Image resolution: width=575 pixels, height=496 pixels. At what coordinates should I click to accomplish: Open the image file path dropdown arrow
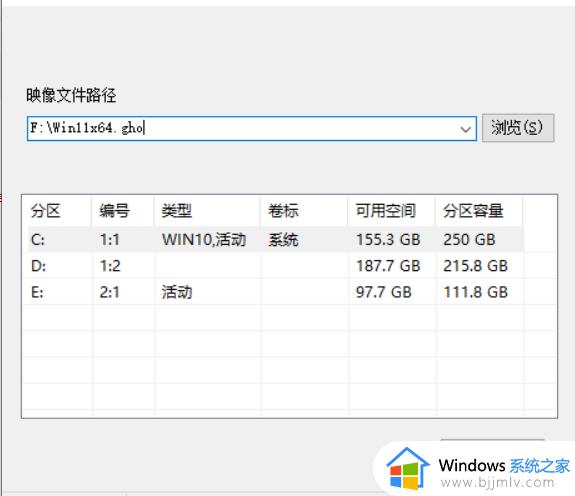click(465, 129)
